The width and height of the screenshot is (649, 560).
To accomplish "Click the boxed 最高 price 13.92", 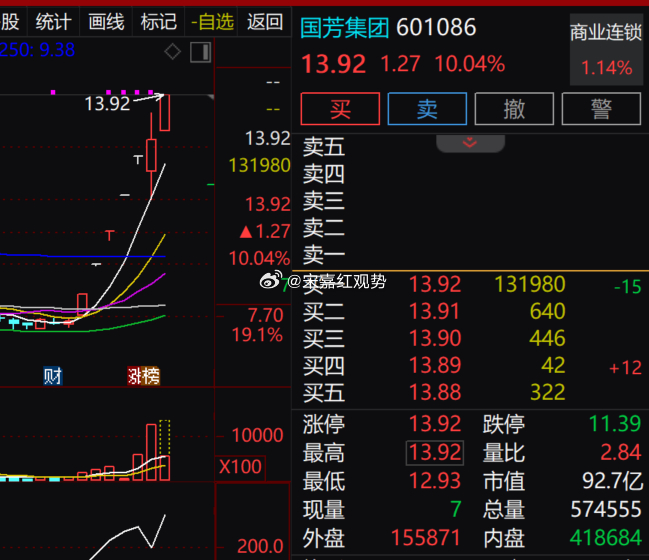I will tap(435, 453).
